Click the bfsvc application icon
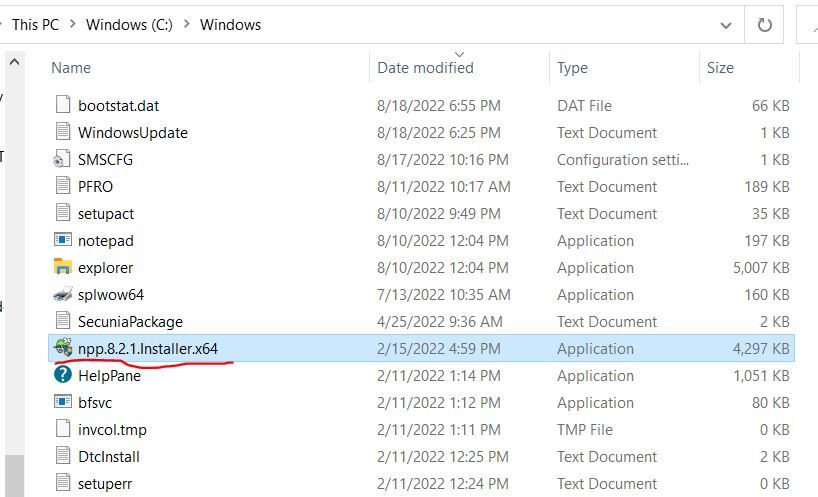Image resolution: width=818 pixels, height=497 pixels. [x=63, y=402]
